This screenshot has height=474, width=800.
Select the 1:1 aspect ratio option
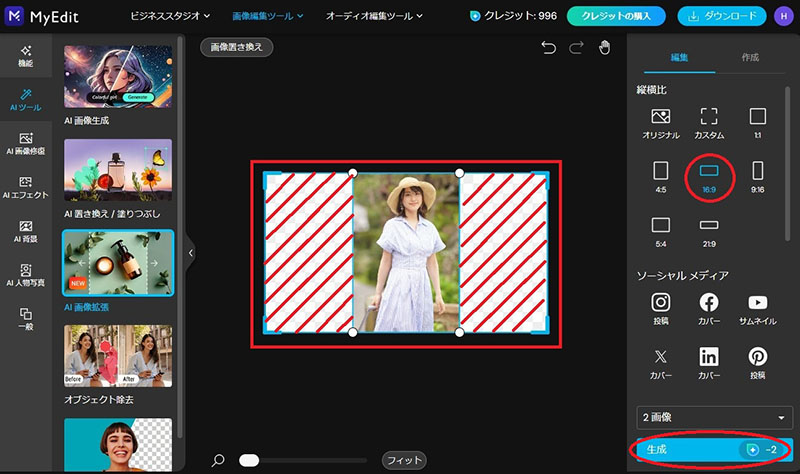[758, 123]
